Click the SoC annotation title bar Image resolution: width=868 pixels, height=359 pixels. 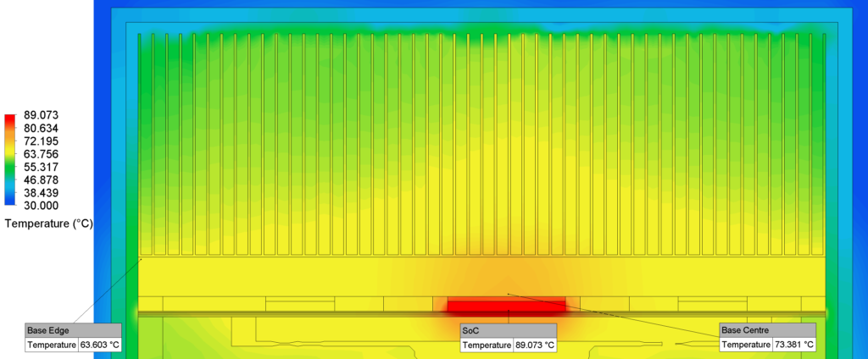tap(508, 330)
